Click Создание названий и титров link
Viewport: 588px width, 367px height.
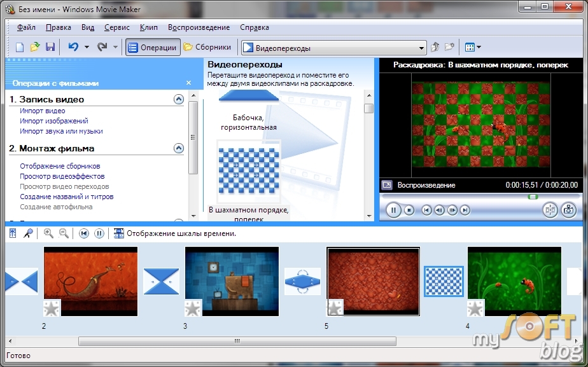tap(67, 197)
